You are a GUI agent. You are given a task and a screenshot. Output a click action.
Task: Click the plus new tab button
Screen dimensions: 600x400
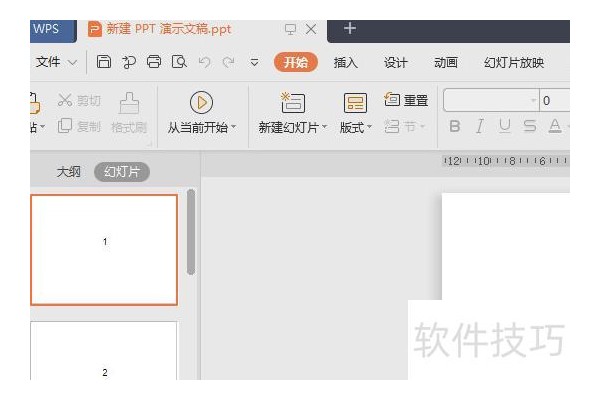(x=350, y=28)
